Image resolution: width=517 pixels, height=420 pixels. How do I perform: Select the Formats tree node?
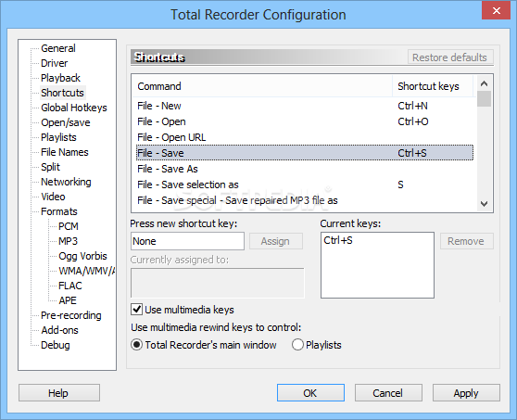(x=59, y=211)
